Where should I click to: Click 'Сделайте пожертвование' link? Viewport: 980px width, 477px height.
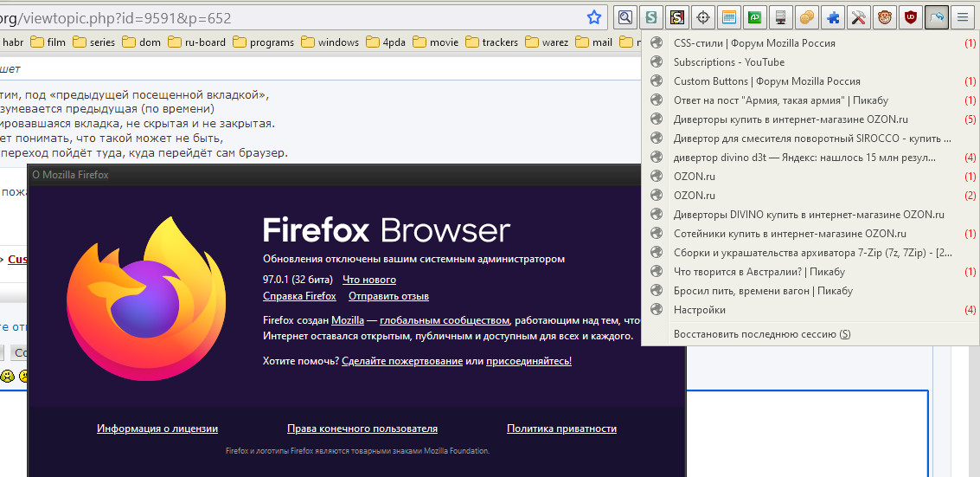(x=402, y=361)
